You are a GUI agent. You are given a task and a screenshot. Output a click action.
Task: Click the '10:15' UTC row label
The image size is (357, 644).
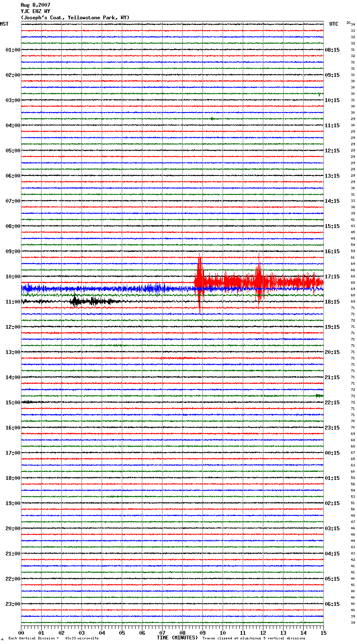coord(332,100)
